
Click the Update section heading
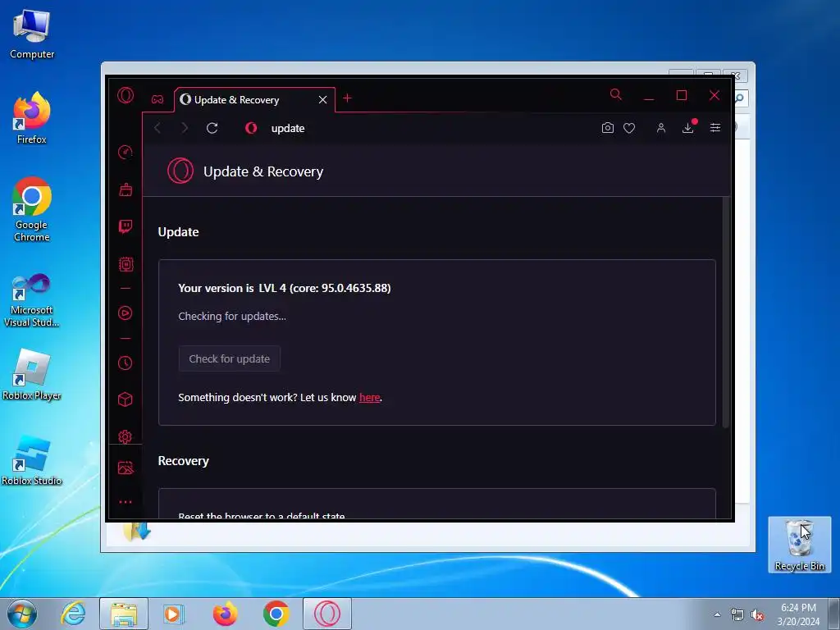(178, 232)
